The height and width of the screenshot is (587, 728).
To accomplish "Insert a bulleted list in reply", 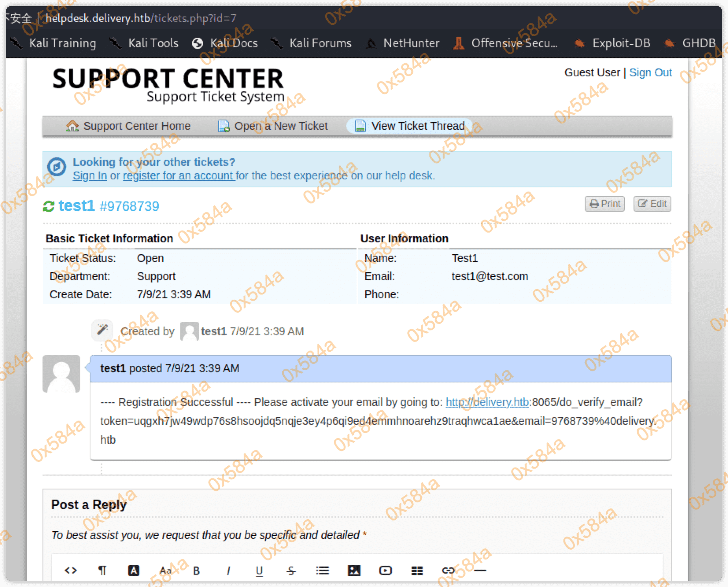I will pos(322,570).
